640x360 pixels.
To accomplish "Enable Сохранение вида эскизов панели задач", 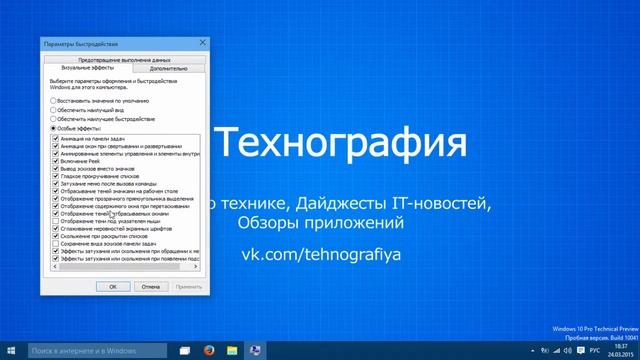I will click(56, 244).
